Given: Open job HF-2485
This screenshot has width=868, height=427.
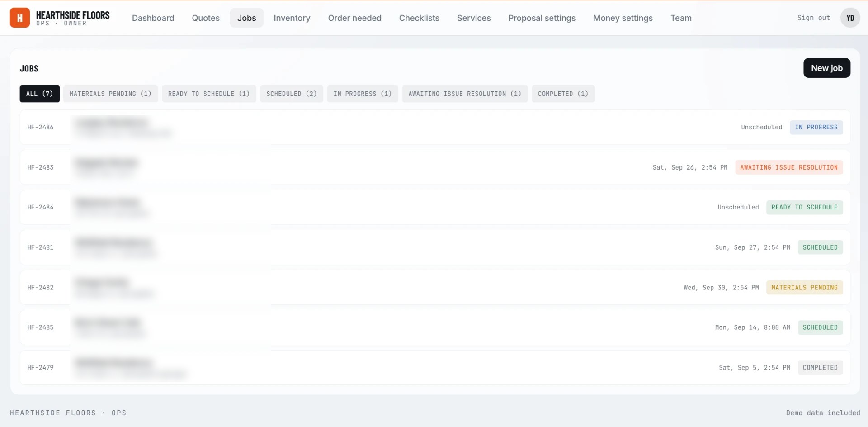Looking at the screenshot, I should click(x=435, y=327).
